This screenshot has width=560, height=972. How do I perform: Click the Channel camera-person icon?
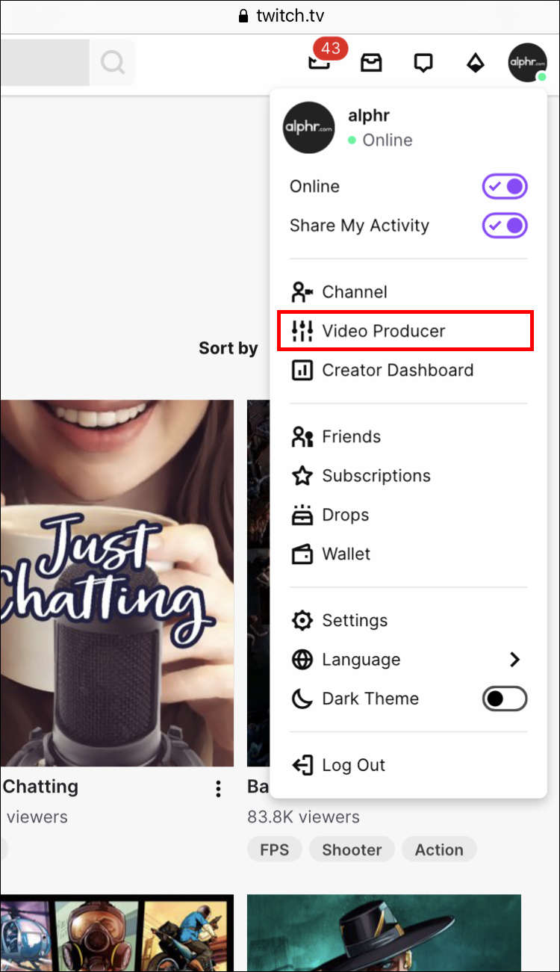pyautogui.click(x=302, y=292)
